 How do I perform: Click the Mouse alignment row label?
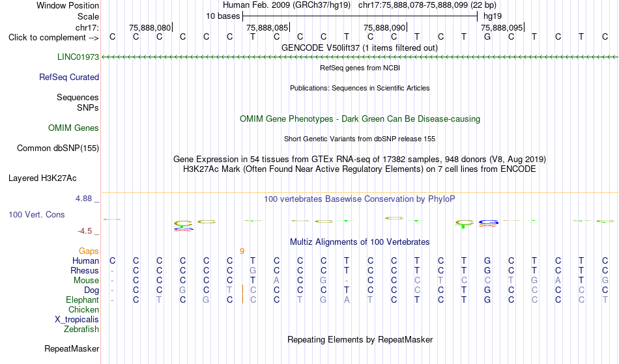[x=86, y=281]
